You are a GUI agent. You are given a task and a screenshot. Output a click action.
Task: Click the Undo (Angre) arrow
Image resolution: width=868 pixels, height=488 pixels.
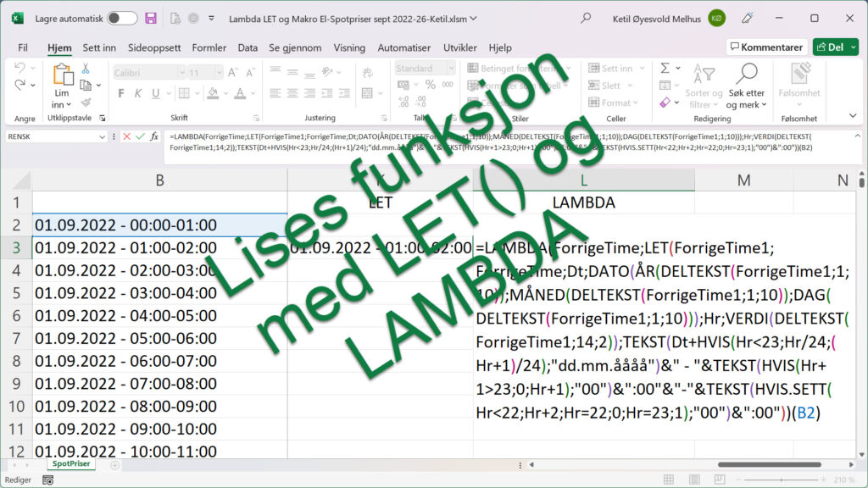click(20, 68)
